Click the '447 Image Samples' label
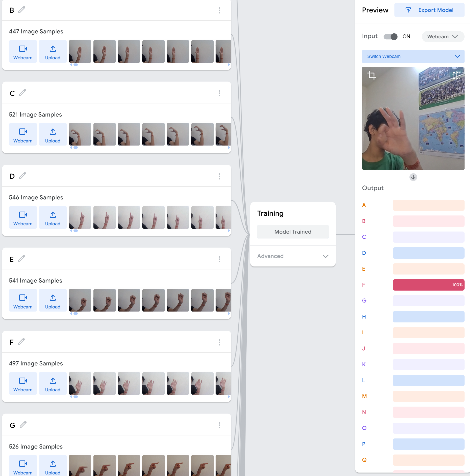 pos(36,31)
